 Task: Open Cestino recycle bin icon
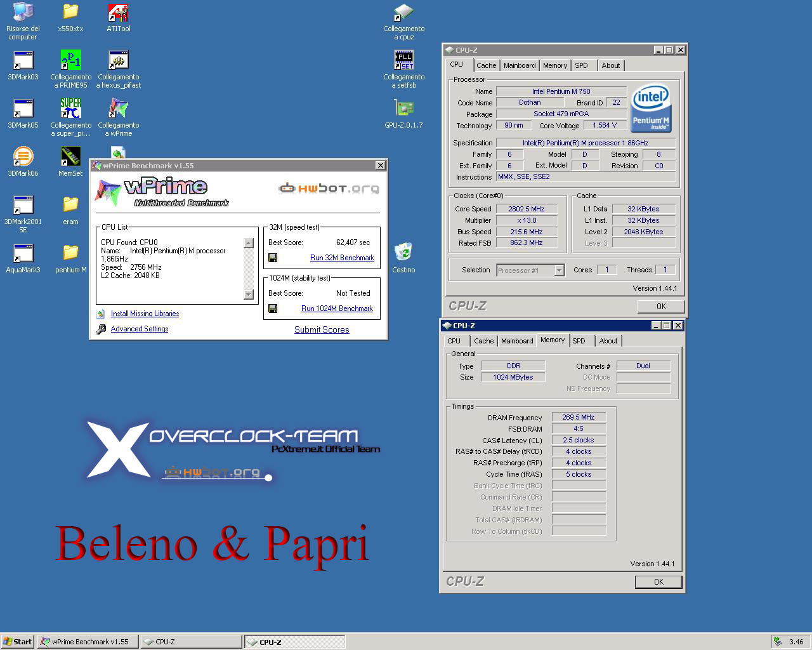pos(403,258)
